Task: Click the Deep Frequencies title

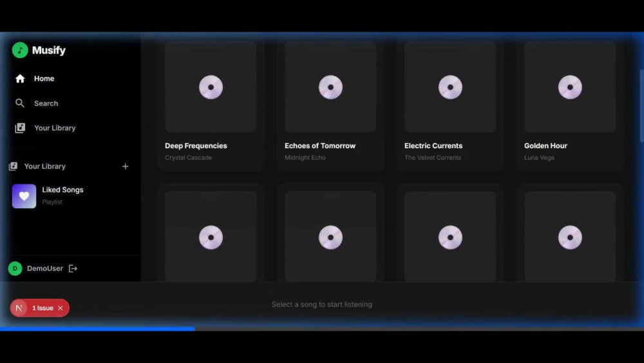Action: click(x=196, y=146)
